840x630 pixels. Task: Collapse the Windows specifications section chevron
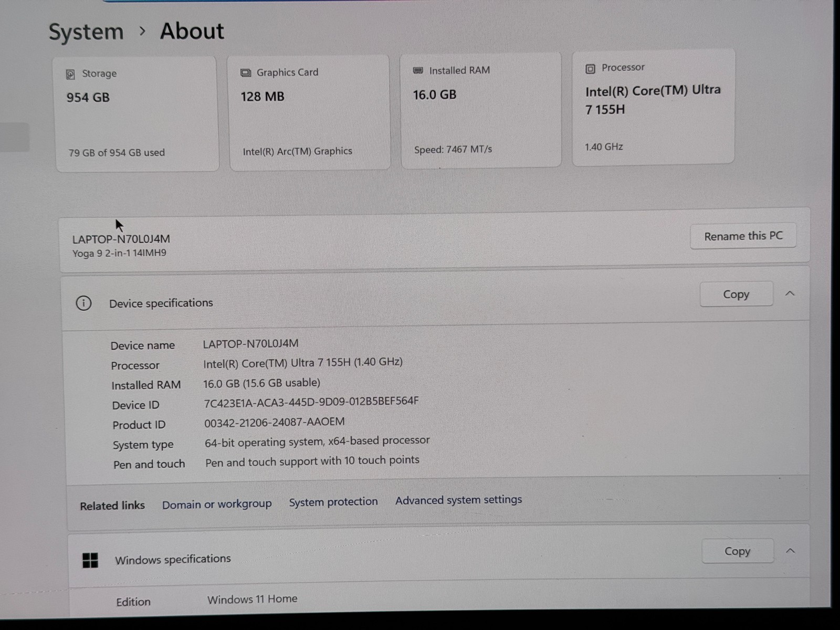tap(790, 551)
